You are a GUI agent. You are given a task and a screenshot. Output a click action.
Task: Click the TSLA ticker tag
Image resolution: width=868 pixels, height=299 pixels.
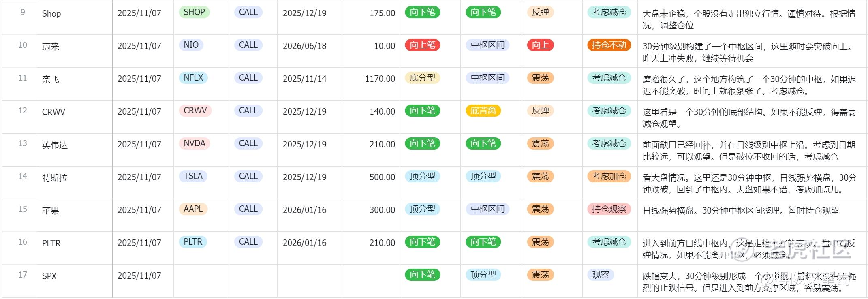193,176
